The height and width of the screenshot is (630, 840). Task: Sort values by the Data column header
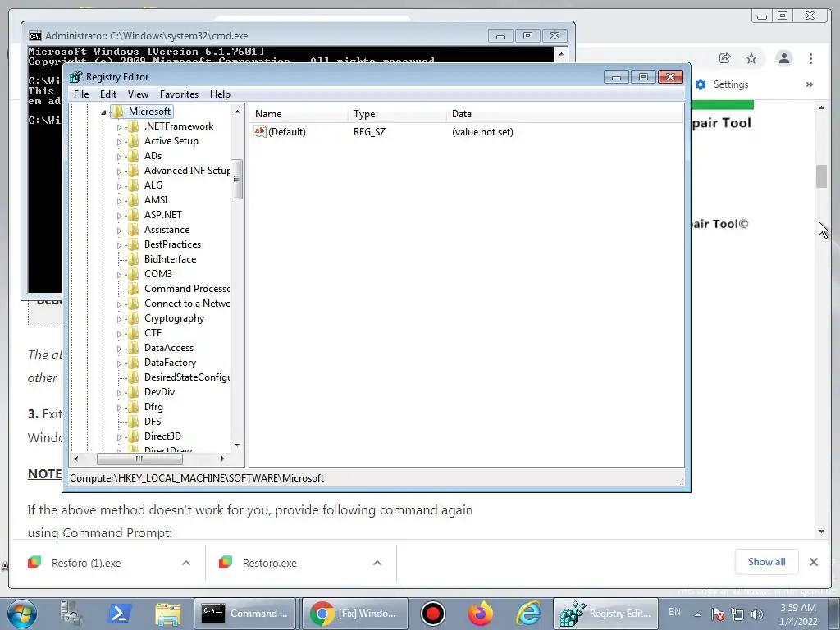point(564,113)
